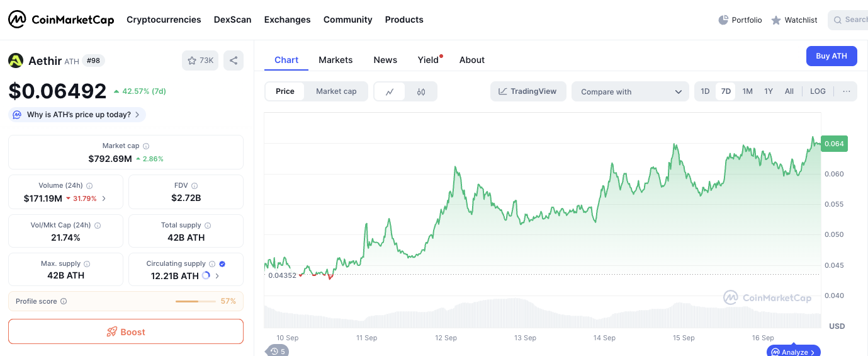Open Community navigation menu

click(x=348, y=20)
